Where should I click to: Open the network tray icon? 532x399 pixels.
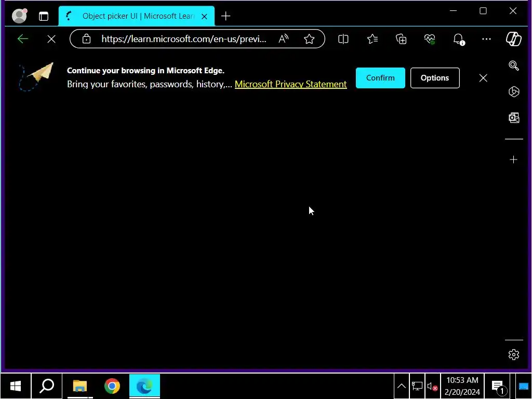click(417, 386)
